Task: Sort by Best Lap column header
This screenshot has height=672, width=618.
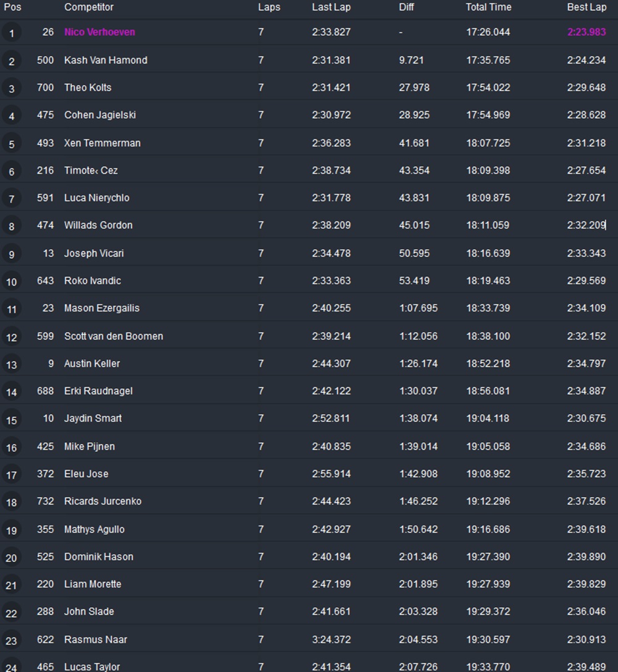Action: (586, 7)
